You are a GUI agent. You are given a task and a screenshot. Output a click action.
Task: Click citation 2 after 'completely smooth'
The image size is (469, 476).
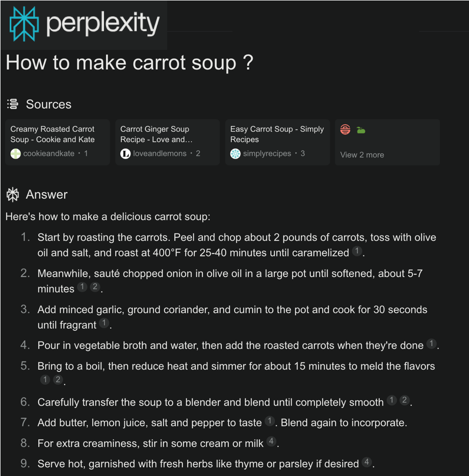click(x=404, y=401)
